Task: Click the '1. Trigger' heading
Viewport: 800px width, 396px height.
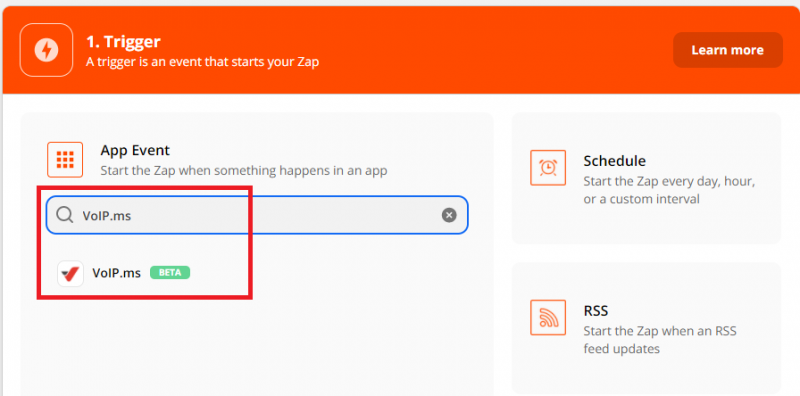Action: point(123,42)
